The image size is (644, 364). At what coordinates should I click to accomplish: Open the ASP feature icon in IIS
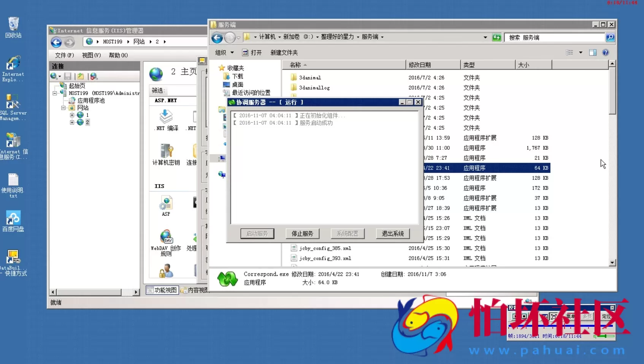(x=166, y=206)
